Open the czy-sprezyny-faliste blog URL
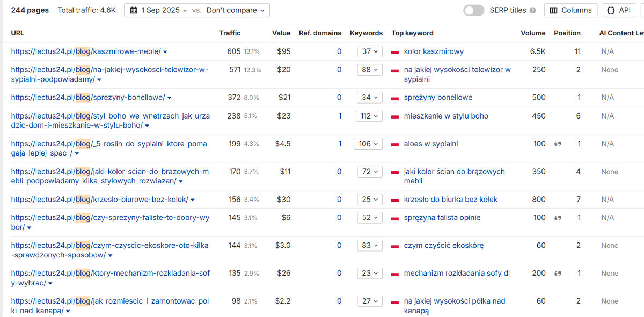 click(110, 223)
